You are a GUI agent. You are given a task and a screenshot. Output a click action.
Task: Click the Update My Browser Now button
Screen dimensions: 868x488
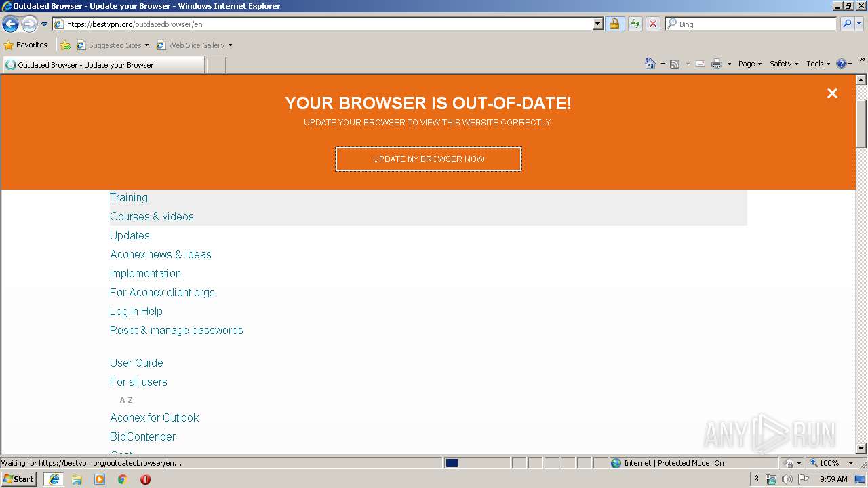pyautogui.click(x=429, y=159)
